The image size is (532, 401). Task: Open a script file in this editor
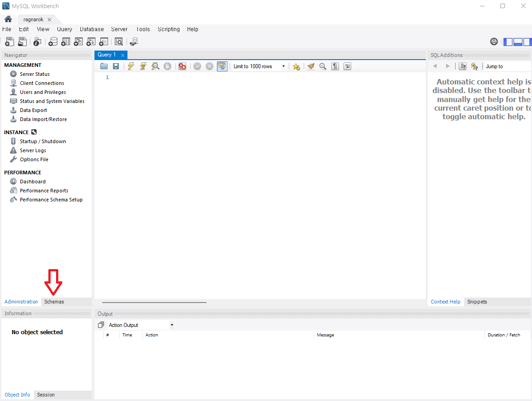pyautogui.click(x=104, y=66)
